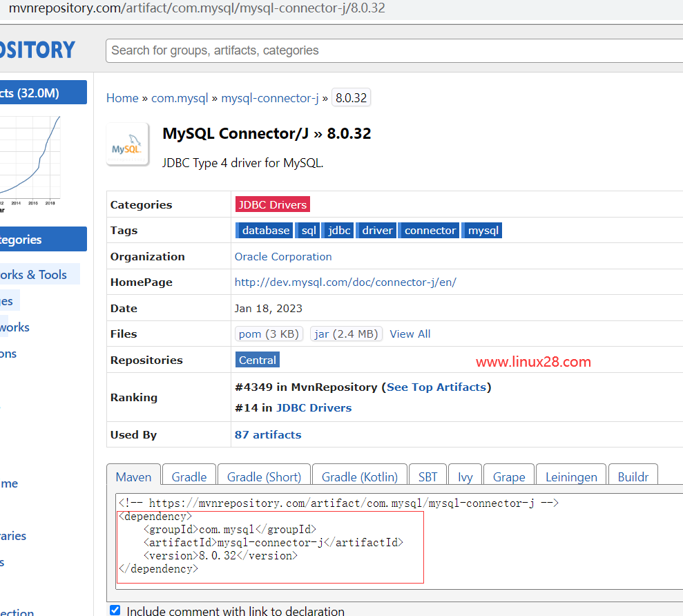Viewport: 683px width, 616px height.
Task: Toggle Include comment with link checkbox
Action: [115, 610]
